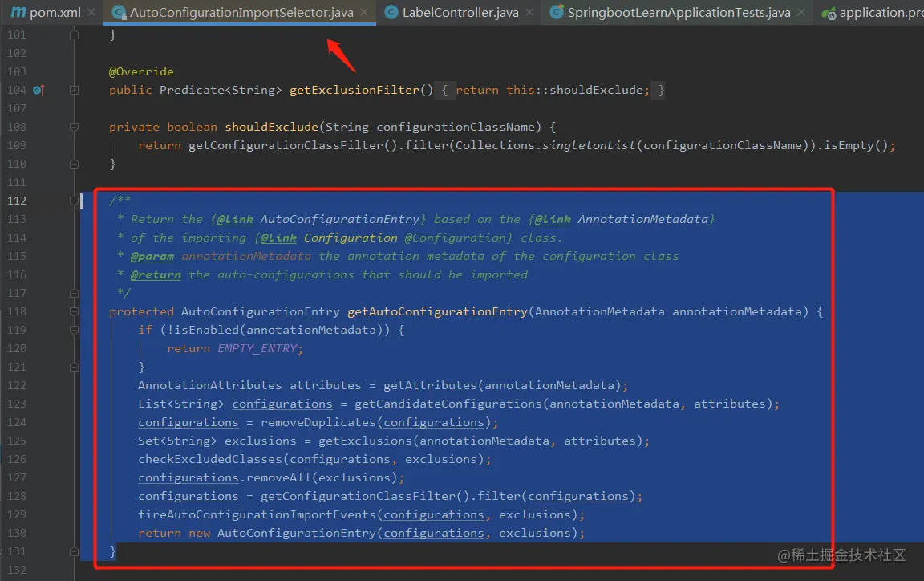Image resolution: width=924 pixels, height=581 pixels.
Task: Collapse the shouldExclude method at line 108
Action: (x=75, y=127)
